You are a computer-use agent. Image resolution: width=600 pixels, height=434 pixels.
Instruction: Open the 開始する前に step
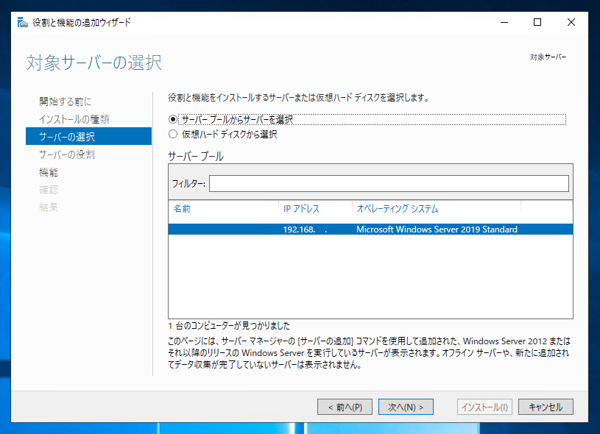(x=65, y=102)
